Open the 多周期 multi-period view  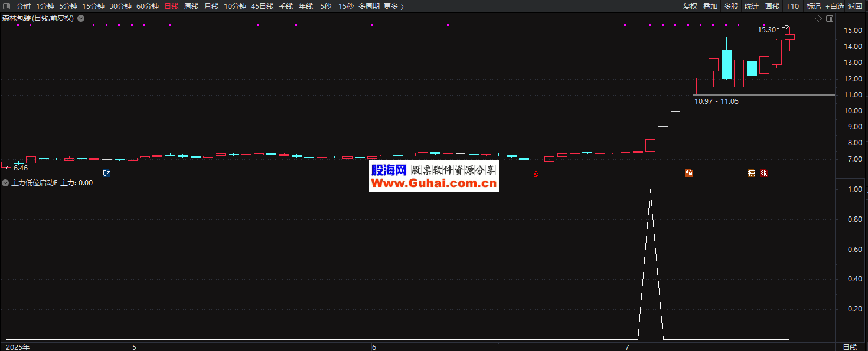click(x=369, y=6)
